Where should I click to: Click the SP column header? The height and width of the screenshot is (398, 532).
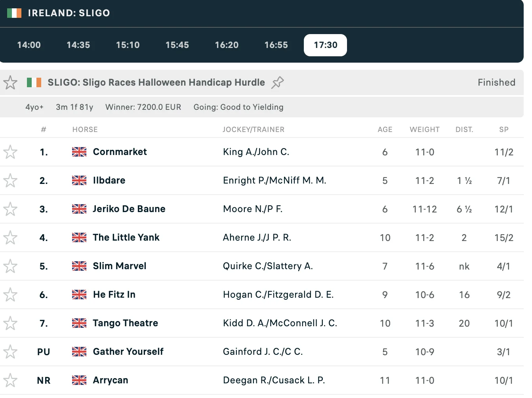[x=503, y=130]
